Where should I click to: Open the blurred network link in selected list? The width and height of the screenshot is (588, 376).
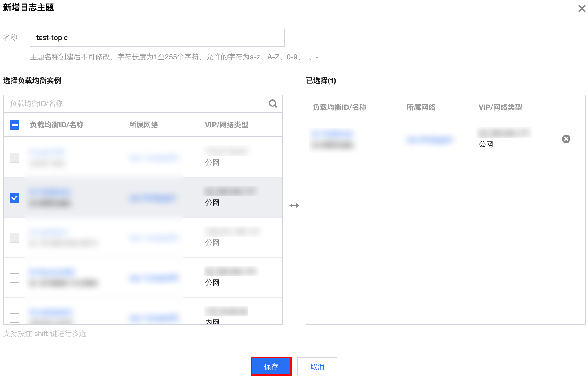coord(430,139)
